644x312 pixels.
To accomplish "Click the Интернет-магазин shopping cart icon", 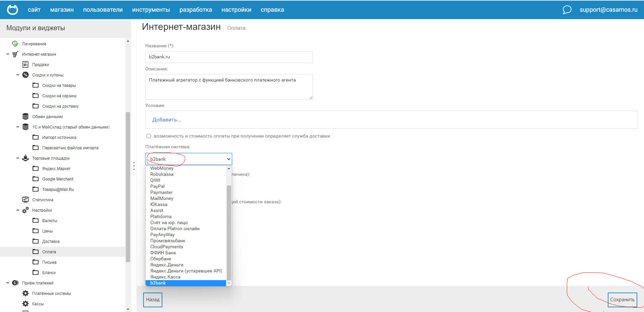I will click(x=15, y=54).
